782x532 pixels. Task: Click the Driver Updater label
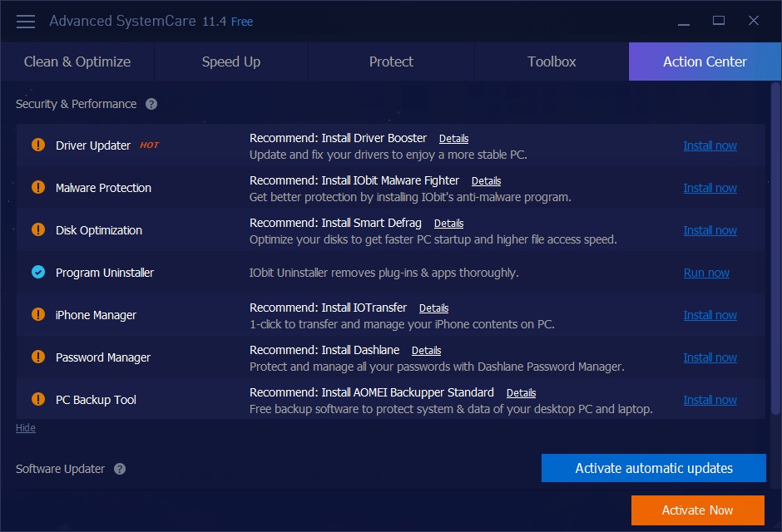[x=93, y=145]
